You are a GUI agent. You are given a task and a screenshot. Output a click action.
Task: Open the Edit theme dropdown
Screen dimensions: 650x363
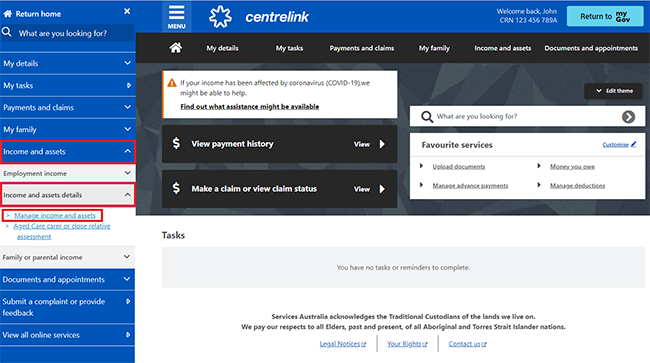613,91
